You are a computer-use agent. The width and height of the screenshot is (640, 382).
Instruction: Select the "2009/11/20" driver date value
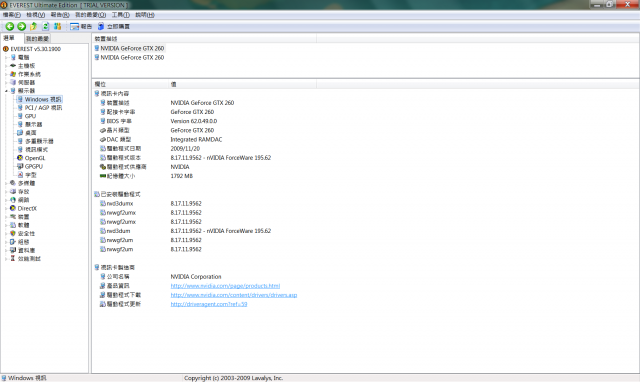pos(185,149)
